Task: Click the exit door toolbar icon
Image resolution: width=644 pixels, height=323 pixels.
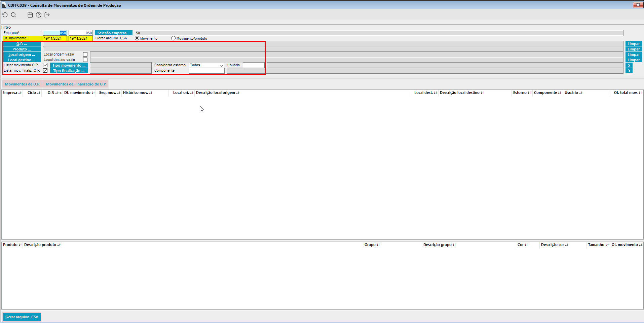Action: click(47, 15)
